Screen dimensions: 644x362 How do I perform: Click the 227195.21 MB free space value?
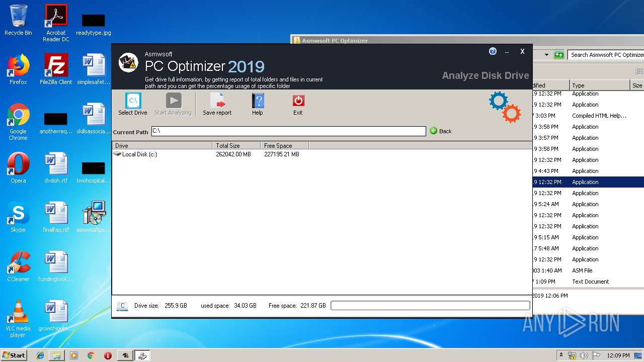[282, 154]
